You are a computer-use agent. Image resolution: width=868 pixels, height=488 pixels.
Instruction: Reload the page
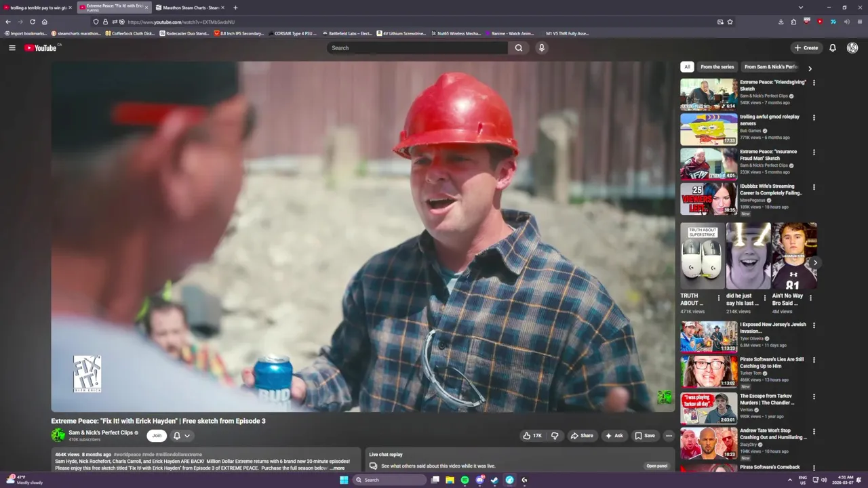click(x=32, y=22)
